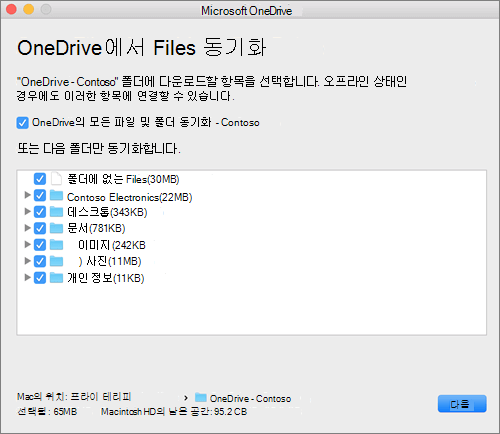The width and height of the screenshot is (500, 434).
Task: Click the OneDrive - Contoso path text
Action: 250,398
